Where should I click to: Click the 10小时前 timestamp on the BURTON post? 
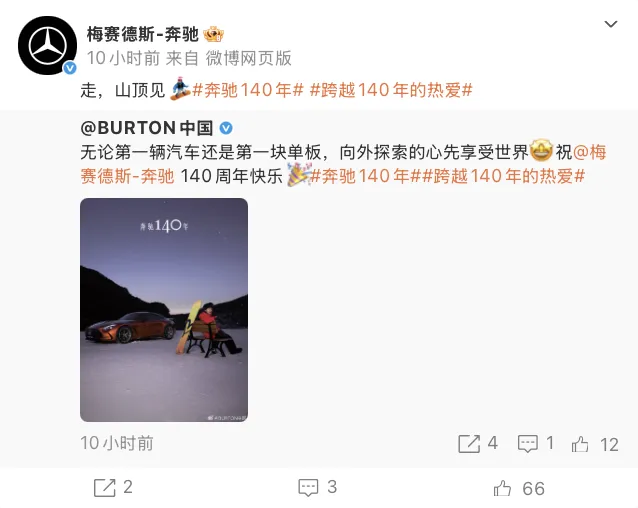click(x=117, y=443)
